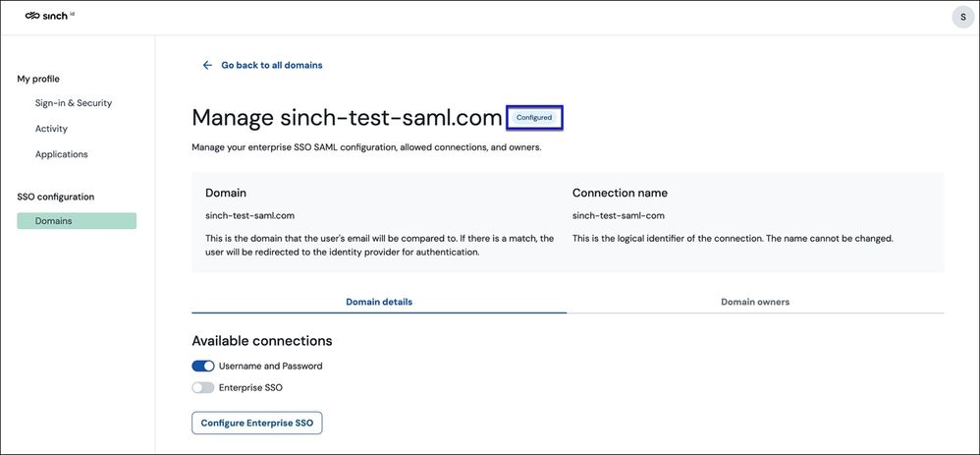Select the Domains sidebar item
Image resolution: width=980 pixels, height=455 pixels.
coord(77,221)
